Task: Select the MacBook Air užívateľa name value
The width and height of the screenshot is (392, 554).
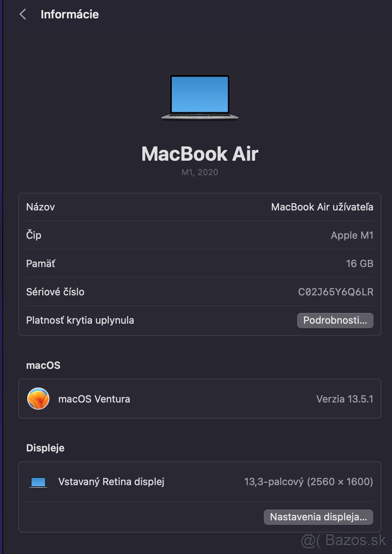Action: (x=322, y=207)
